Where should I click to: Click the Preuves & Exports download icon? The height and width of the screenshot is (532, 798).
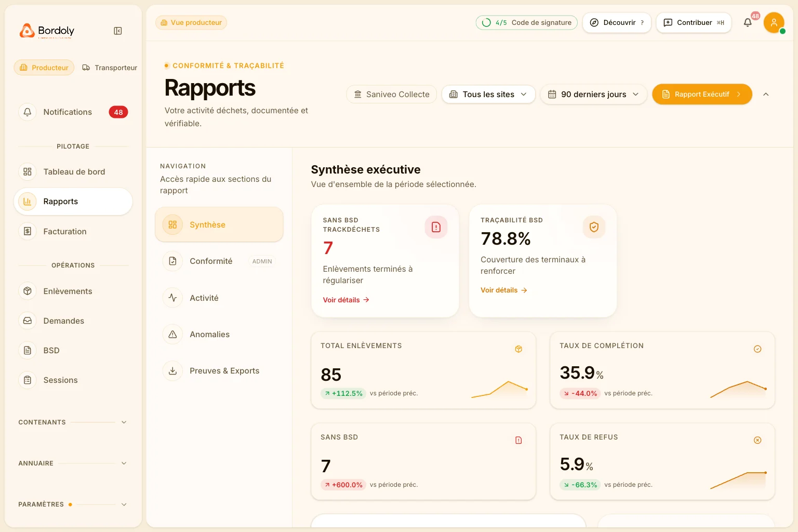click(x=172, y=370)
